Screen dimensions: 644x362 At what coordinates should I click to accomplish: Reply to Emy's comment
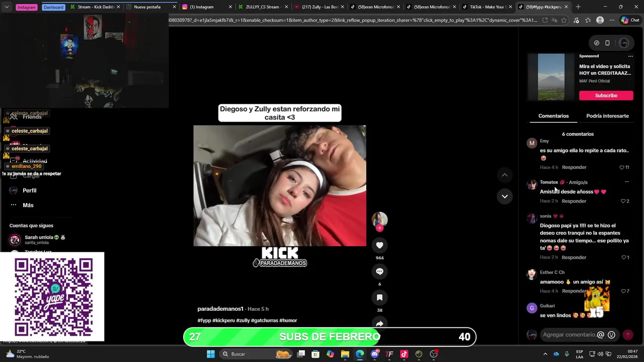click(574, 167)
